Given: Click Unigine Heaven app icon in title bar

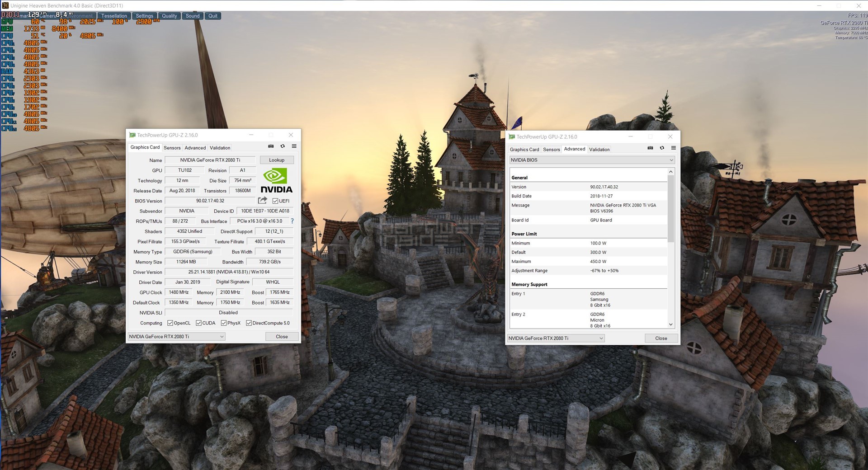Looking at the screenshot, I should pyautogui.click(x=5, y=5).
